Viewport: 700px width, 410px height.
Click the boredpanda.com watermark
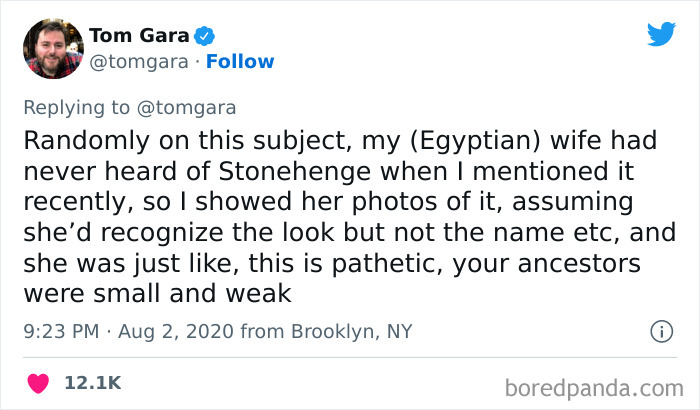(x=594, y=388)
